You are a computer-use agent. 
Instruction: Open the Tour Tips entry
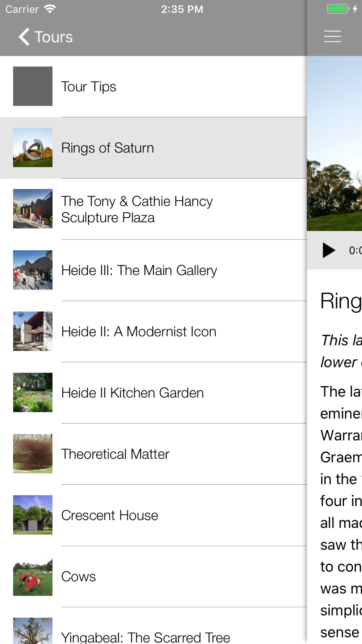(x=153, y=87)
